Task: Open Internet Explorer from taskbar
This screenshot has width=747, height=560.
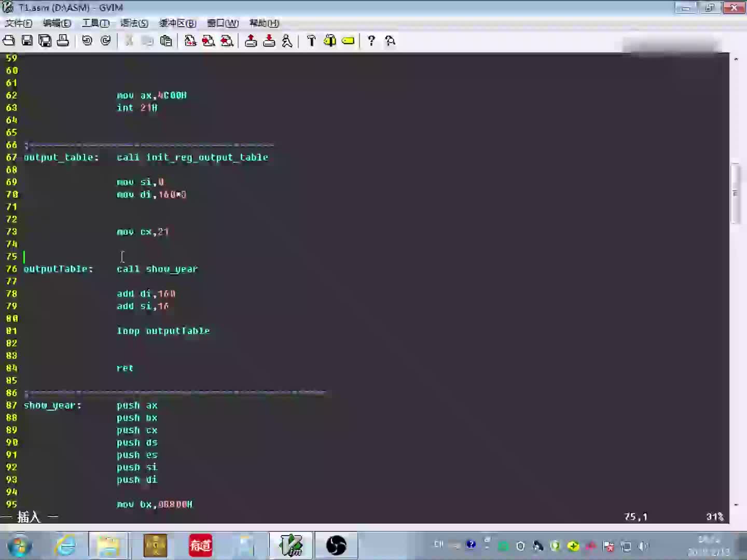Action: click(x=66, y=545)
